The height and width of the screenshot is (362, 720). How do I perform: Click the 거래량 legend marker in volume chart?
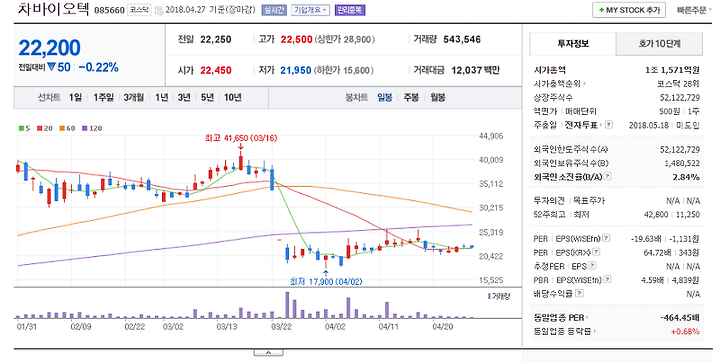click(x=489, y=296)
